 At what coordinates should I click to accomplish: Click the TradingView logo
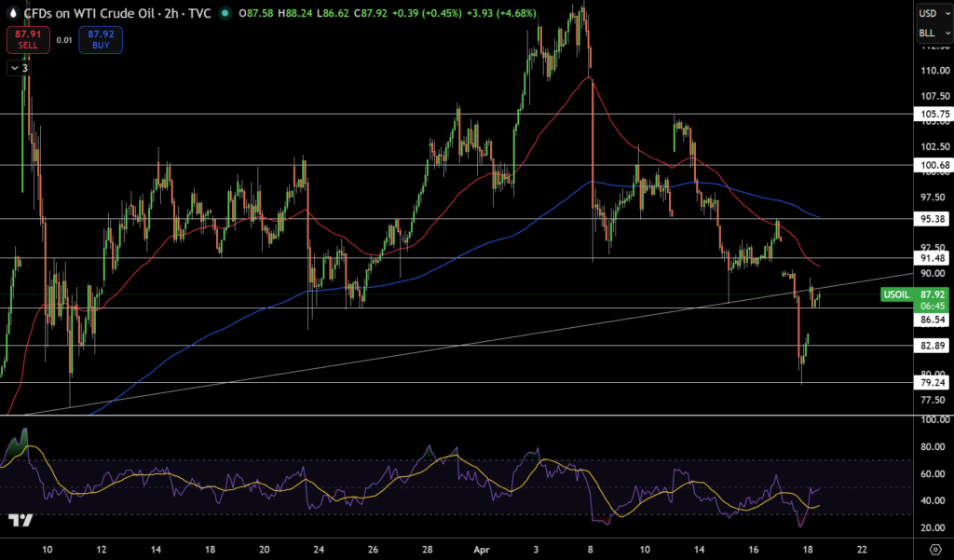coord(20,519)
